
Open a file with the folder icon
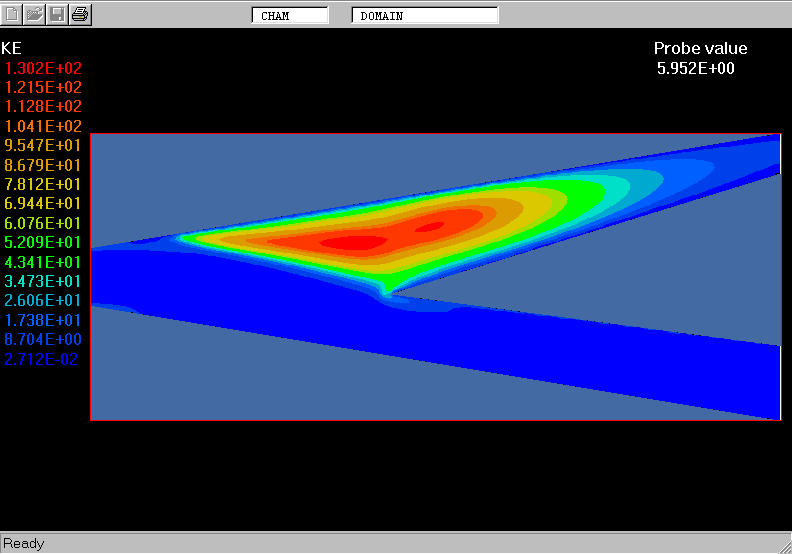35,14
